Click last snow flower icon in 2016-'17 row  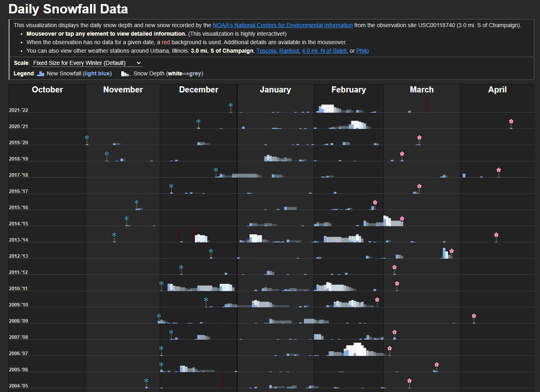pyautogui.click(x=420, y=186)
